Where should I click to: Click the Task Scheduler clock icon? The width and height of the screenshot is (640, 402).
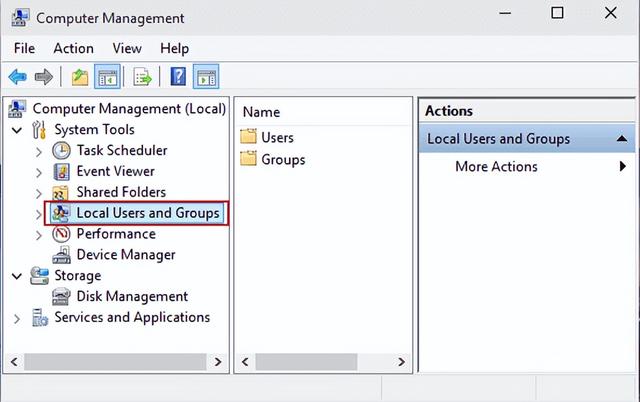click(61, 151)
